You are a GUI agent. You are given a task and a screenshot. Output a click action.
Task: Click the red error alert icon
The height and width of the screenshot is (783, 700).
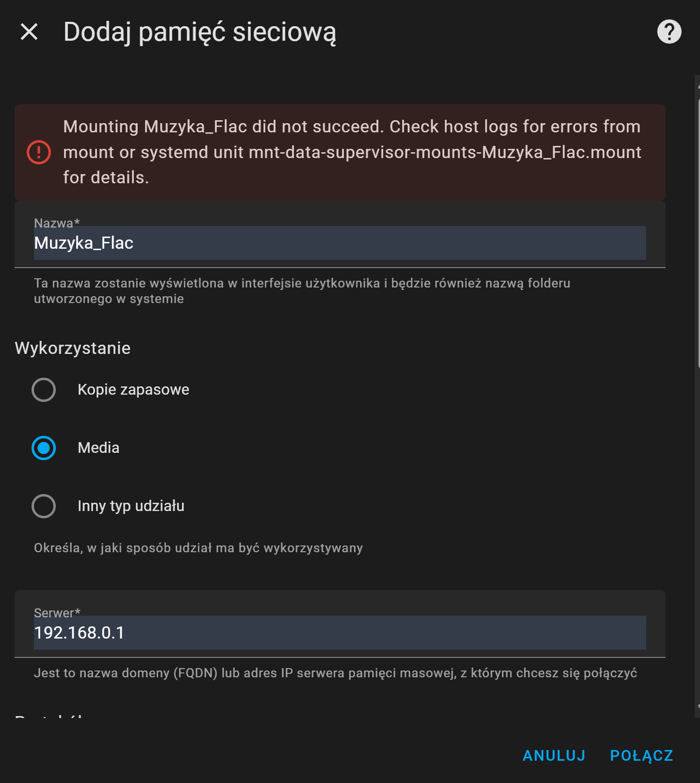click(x=39, y=152)
